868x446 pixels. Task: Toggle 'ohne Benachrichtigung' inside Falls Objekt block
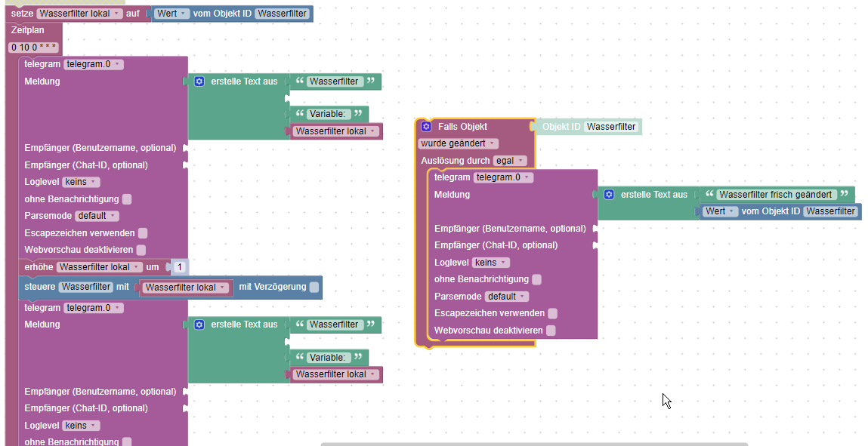(x=536, y=280)
